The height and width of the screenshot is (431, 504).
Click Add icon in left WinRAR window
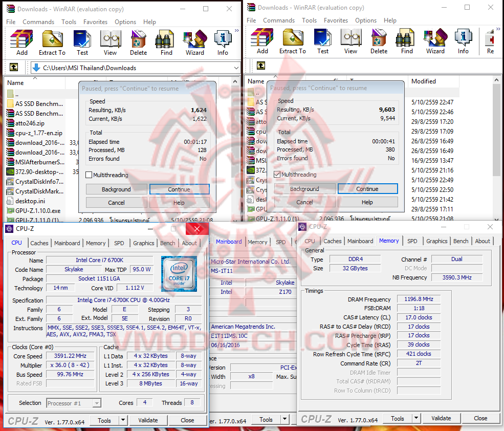(21, 39)
